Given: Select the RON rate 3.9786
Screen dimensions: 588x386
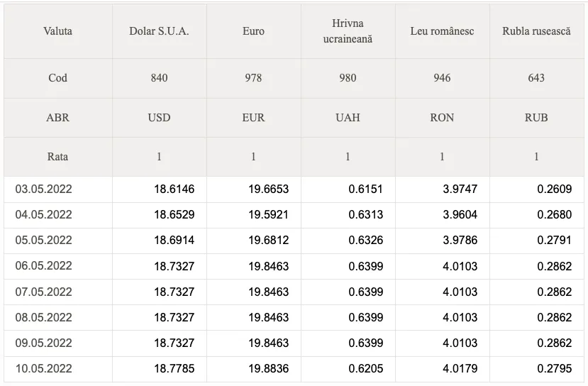Looking at the screenshot, I should click(x=460, y=241).
